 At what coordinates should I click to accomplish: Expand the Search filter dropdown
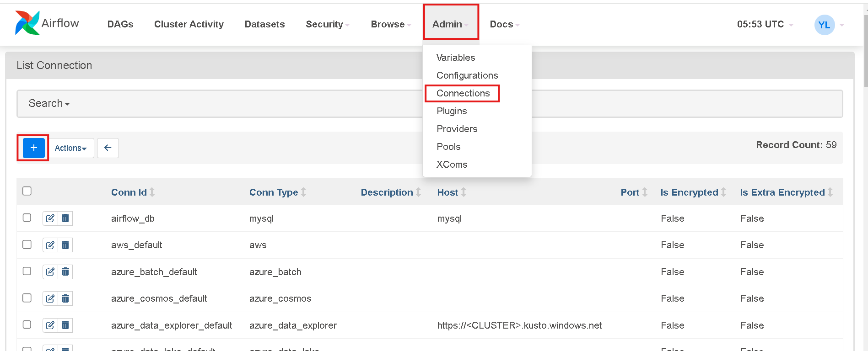[x=49, y=103]
